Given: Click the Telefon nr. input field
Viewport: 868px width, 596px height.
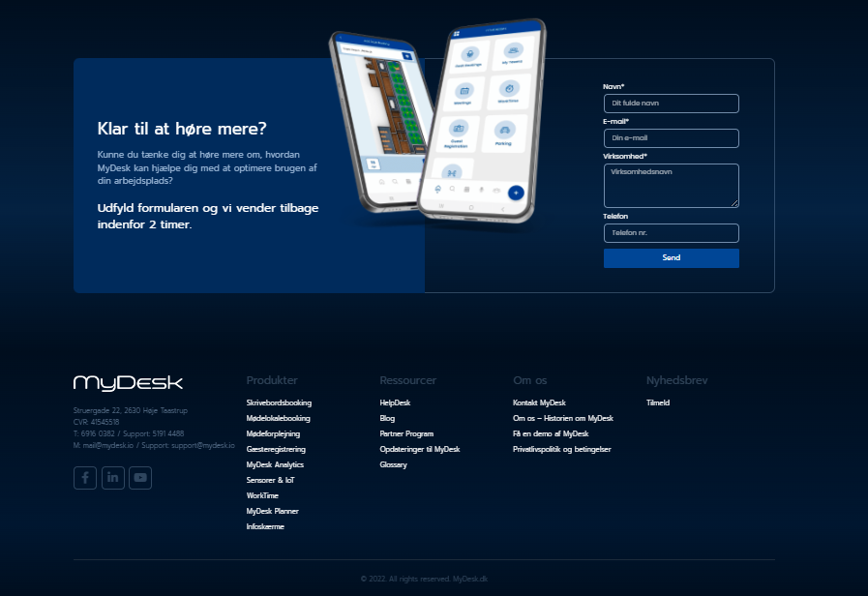Looking at the screenshot, I should coord(671,233).
